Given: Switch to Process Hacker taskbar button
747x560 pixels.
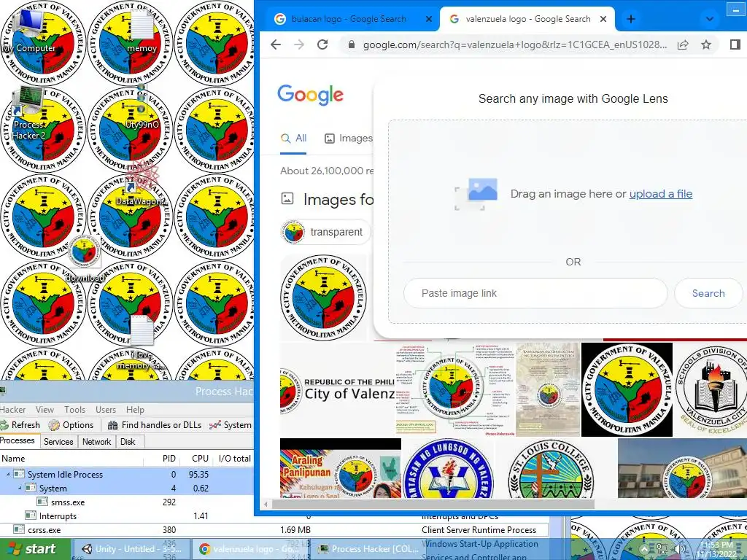Looking at the screenshot, I should tap(370, 549).
